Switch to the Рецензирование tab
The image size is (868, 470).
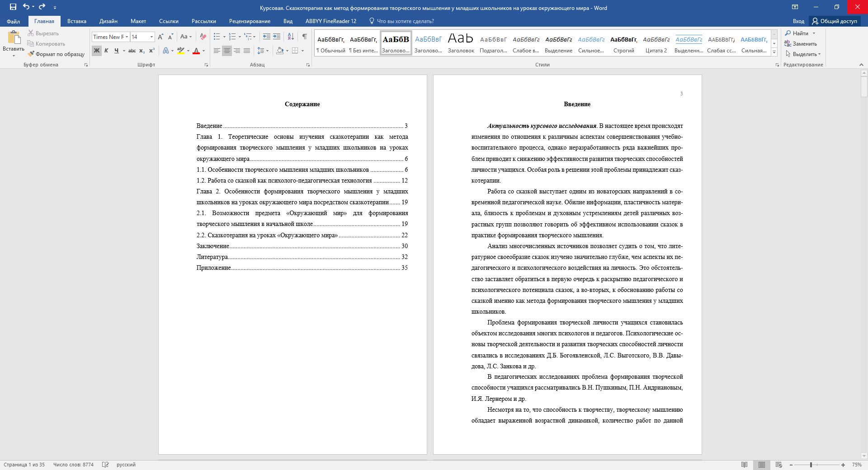250,21
